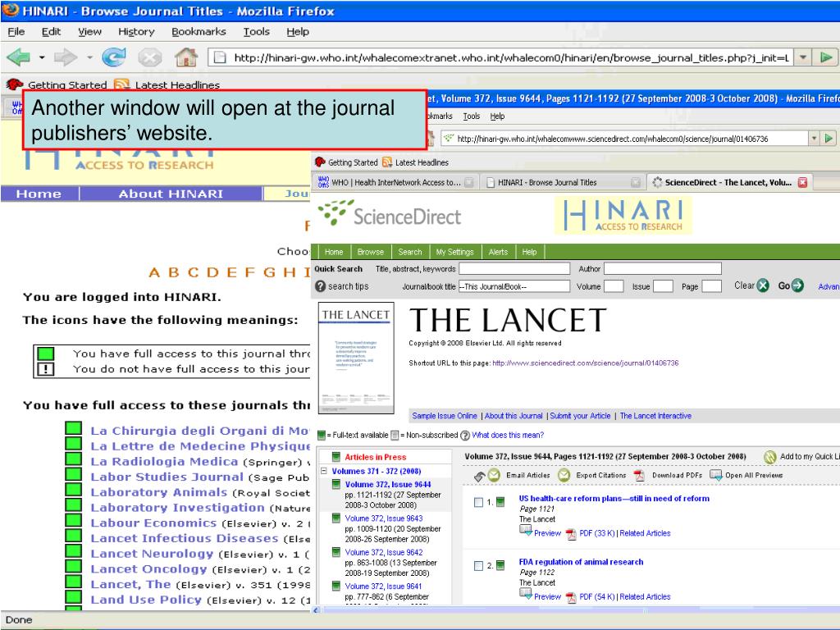Click the Volume input box

(x=614, y=286)
